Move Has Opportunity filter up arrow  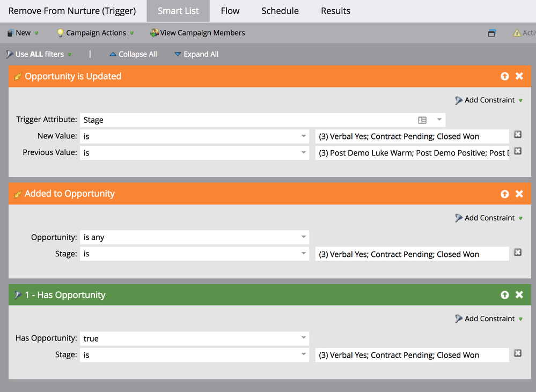504,294
